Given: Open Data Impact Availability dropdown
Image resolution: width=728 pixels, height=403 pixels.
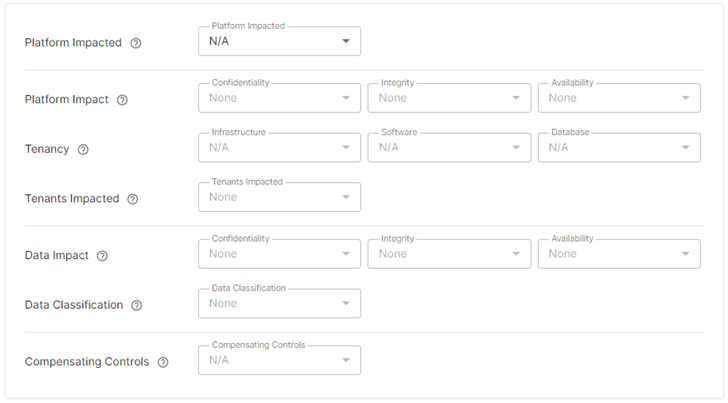Looking at the screenshot, I should coord(619,254).
